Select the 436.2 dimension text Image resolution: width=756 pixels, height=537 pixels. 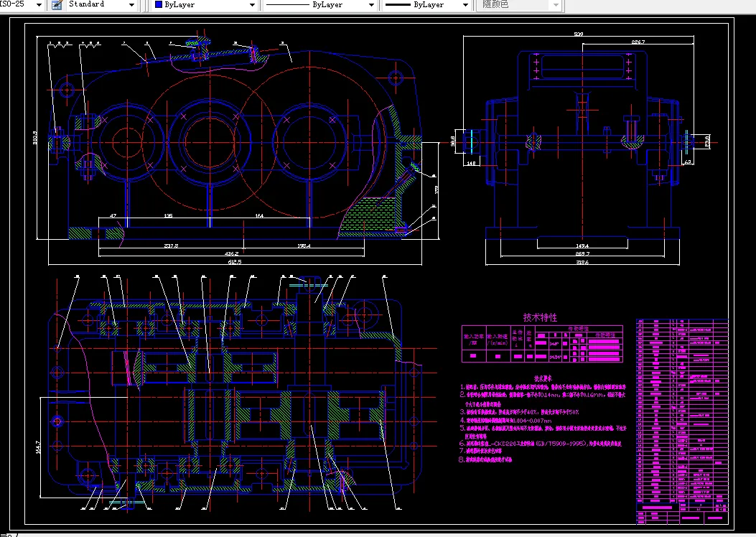point(231,253)
